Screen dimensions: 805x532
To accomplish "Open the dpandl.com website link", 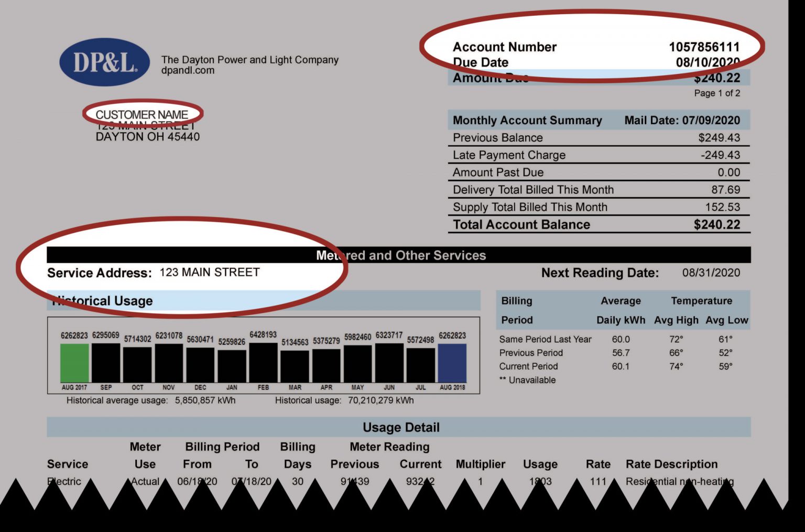I will click(x=187, y=70).
